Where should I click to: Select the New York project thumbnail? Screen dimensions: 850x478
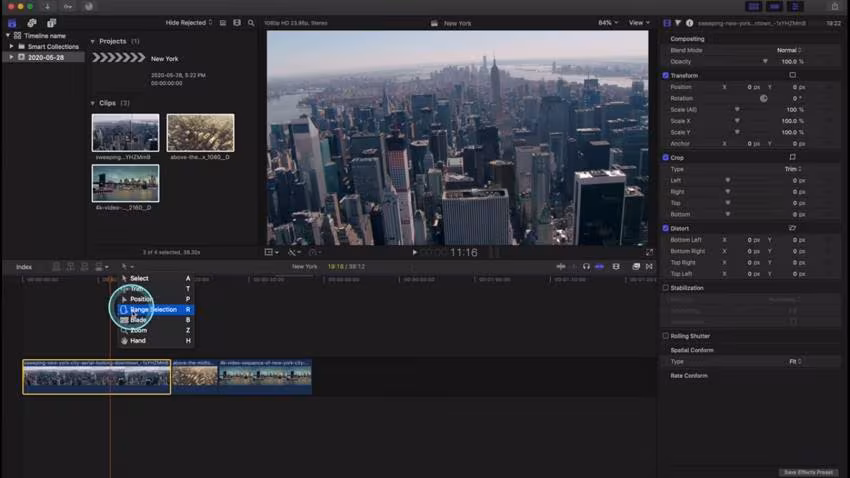pyautogui.click(x=119, y=57)
